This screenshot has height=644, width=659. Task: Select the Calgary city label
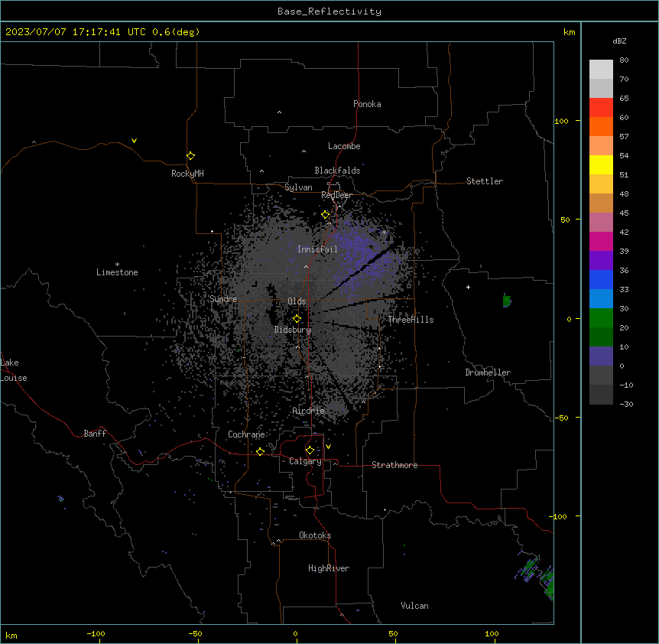pos(305,461)
